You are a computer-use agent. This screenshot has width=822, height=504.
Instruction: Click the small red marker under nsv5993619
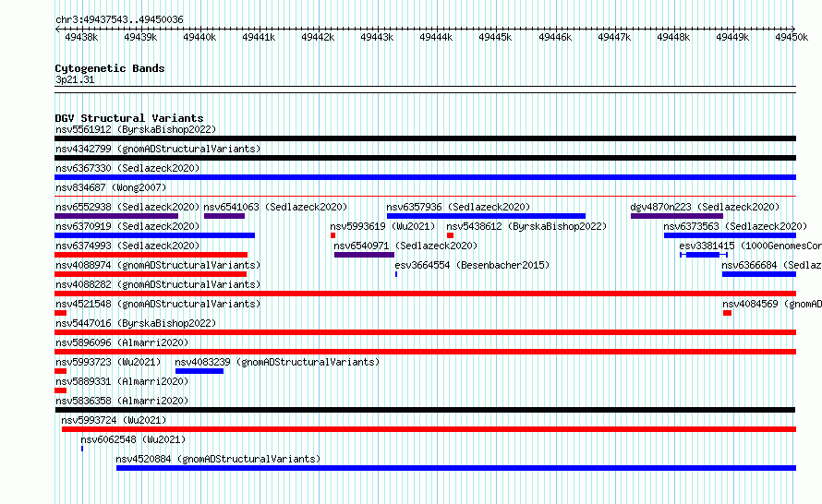332,235
